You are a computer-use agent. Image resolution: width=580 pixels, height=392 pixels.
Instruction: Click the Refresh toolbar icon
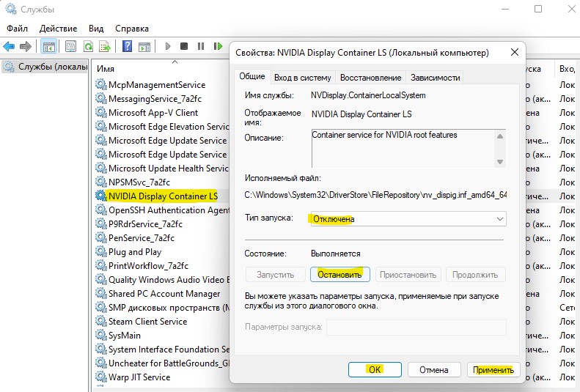[x=88, y=46]
